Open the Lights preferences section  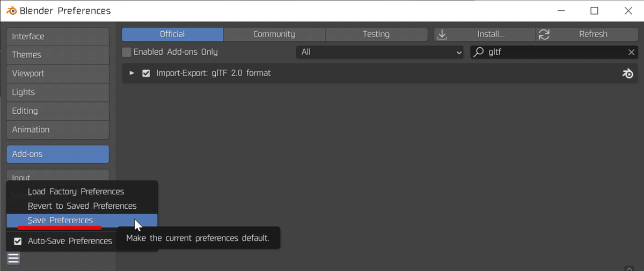[x=58, y=92]
